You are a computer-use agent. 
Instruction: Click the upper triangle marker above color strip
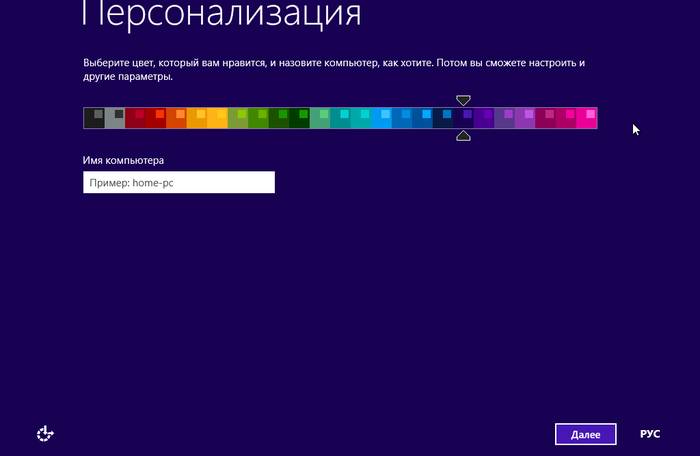(463, 100)
